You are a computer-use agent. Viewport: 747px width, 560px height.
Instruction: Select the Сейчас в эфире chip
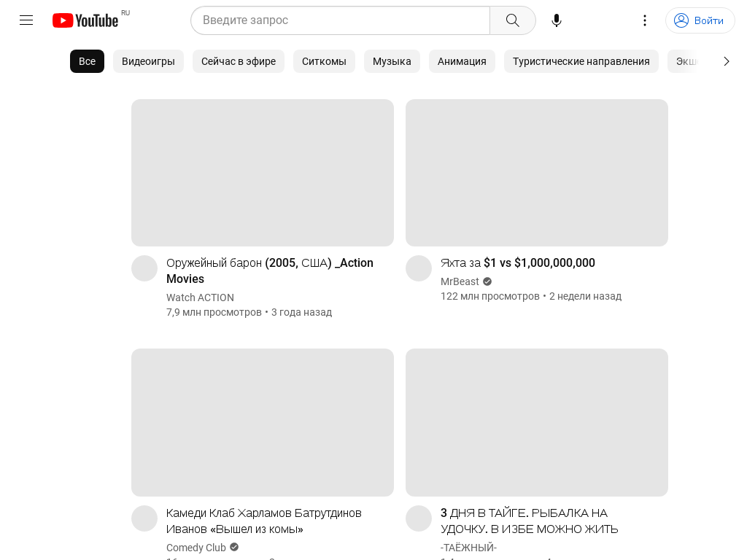[x=239, y=61]
